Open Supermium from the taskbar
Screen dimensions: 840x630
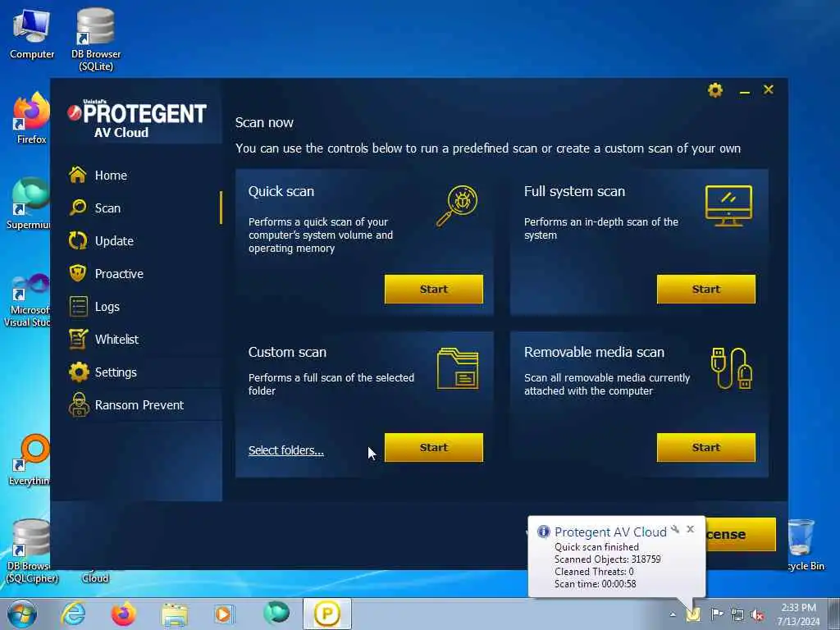click(x=276, y=614)
